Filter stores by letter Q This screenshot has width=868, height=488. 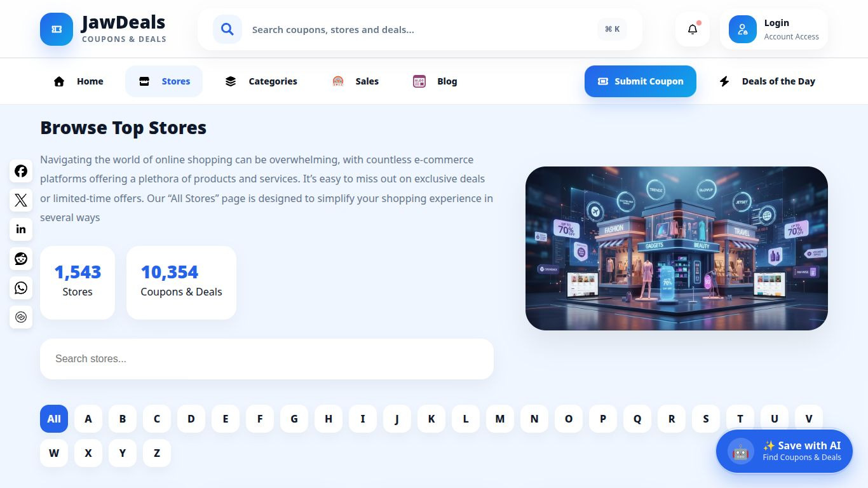[x=637, y=419]
